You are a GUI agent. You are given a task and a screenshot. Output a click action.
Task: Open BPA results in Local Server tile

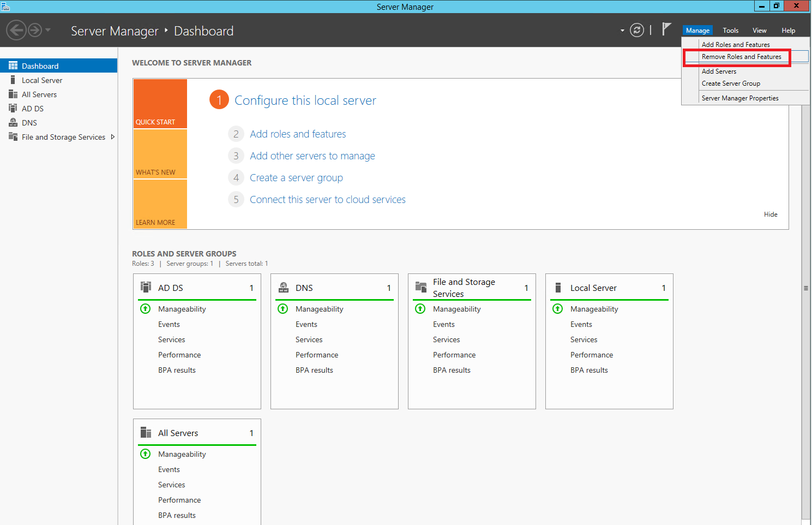(589, 371)
